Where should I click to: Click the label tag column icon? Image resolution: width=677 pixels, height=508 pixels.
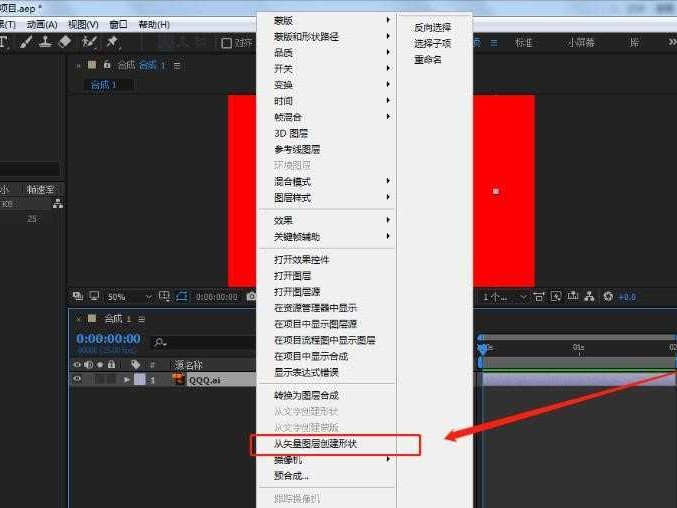click(x=136, y=365)
